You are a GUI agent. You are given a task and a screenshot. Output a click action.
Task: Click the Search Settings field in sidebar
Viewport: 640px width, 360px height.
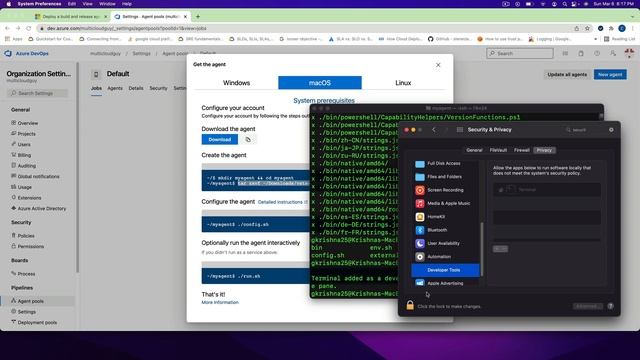point(38,93)
